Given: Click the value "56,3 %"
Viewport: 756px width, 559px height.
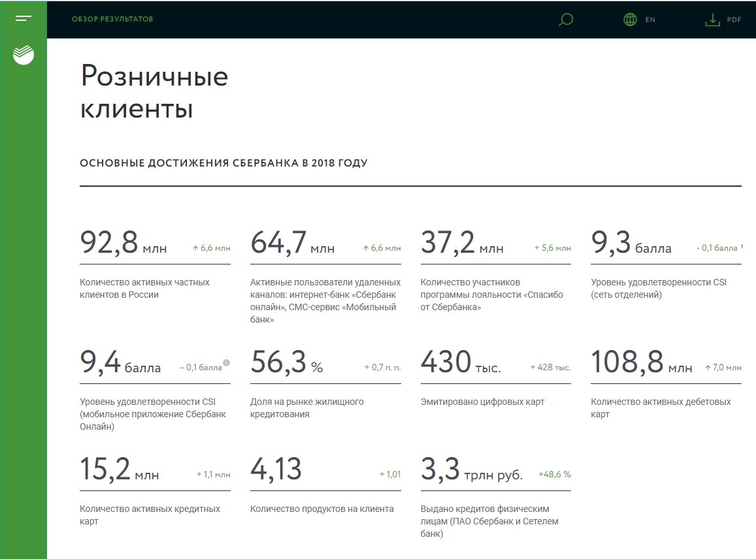Looking at the screenshot, I should coord(286,362).
